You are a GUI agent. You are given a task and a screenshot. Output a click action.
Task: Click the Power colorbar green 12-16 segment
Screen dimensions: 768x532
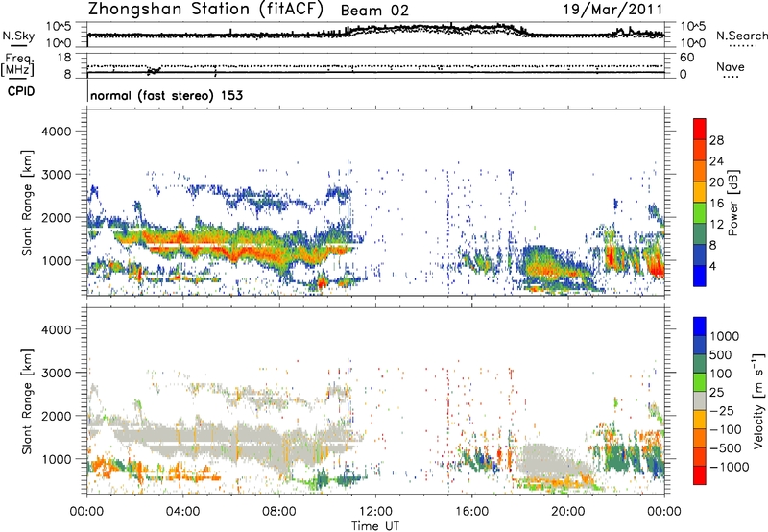tap(700, 213)
